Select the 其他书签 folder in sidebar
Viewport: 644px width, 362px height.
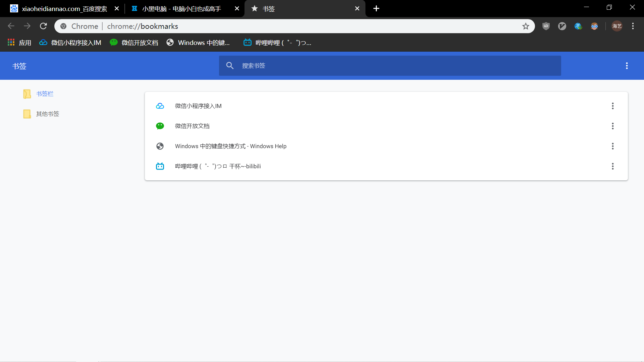(47, 114)
